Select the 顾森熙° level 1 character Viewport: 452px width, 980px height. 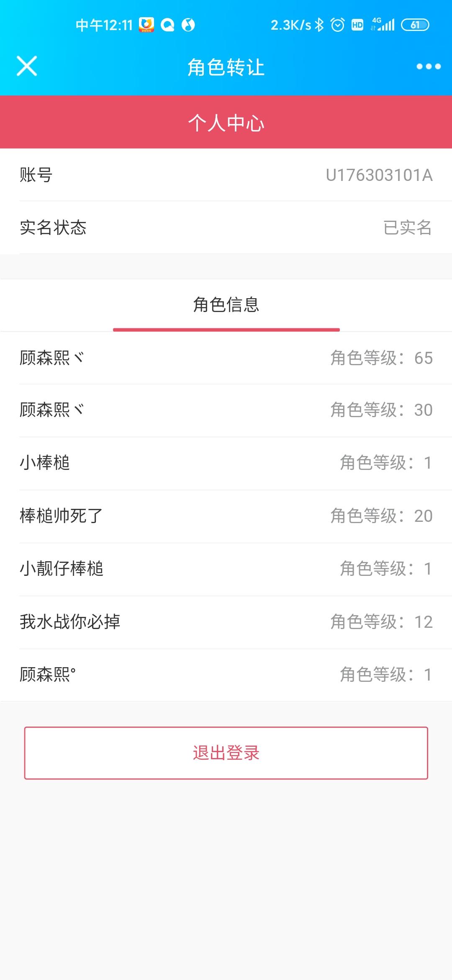[226, 675]
